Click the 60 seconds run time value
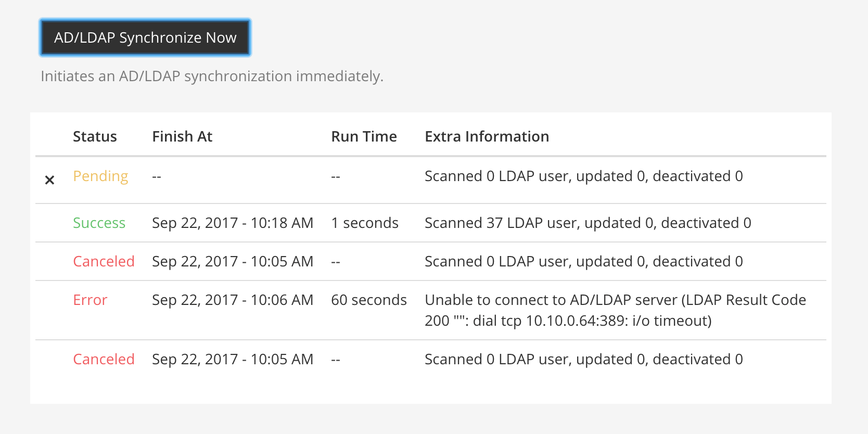The height and width of the screenshot is (434, 868). 368,300
